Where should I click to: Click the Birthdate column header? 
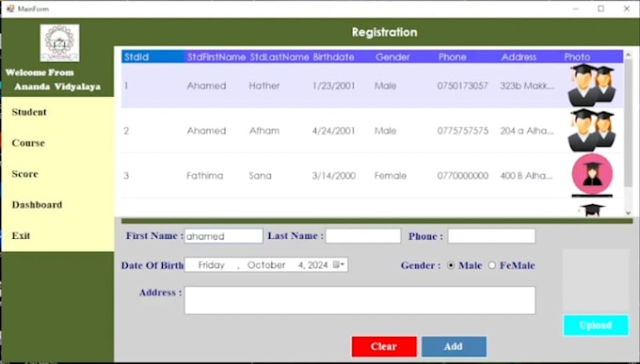pos(342,56)
